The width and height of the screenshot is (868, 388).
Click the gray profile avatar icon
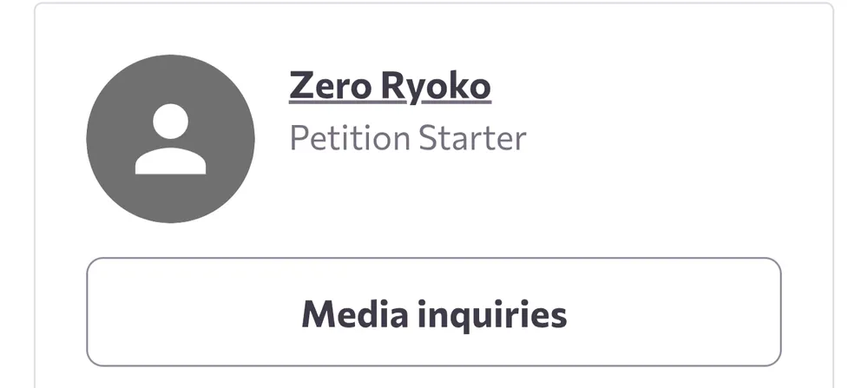(171, 139)
